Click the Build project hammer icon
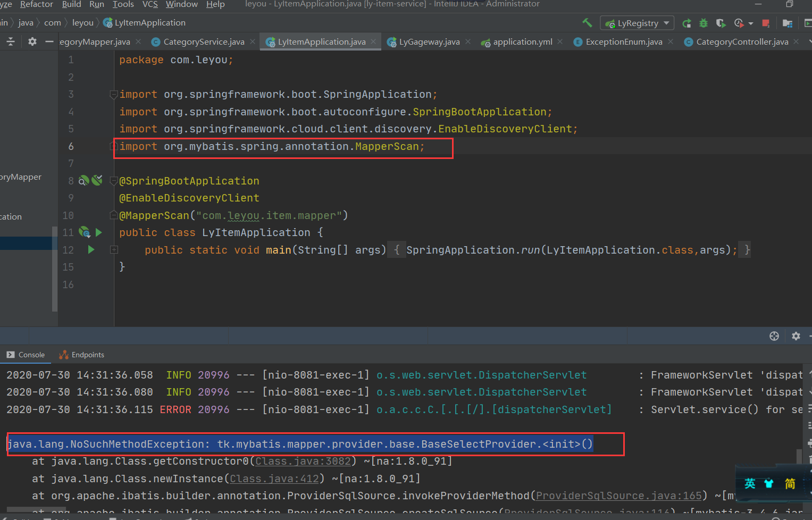Viewport: 812px width, 520px height. point(587,23)
